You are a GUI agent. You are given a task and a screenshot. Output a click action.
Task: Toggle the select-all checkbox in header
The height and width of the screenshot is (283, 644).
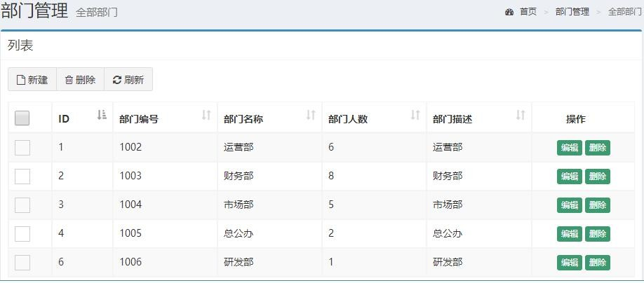pos(22,118)
